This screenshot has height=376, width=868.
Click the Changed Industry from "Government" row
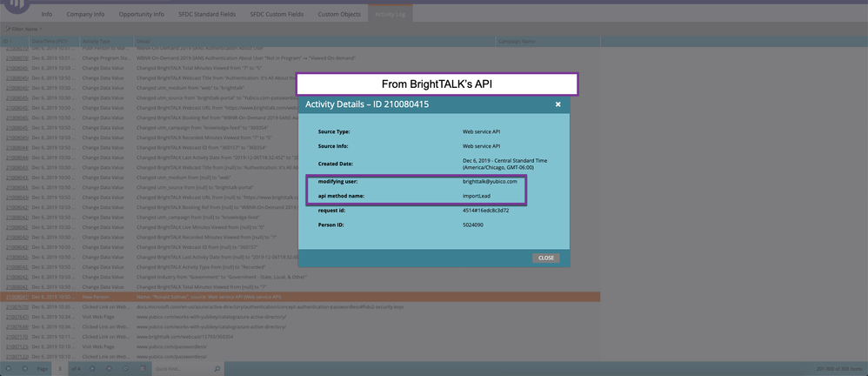pos(300,278)
